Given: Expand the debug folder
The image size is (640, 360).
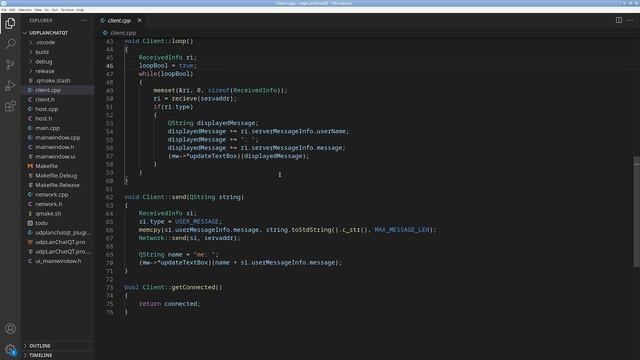Looking at the screenshot, I should pos(58,62).
